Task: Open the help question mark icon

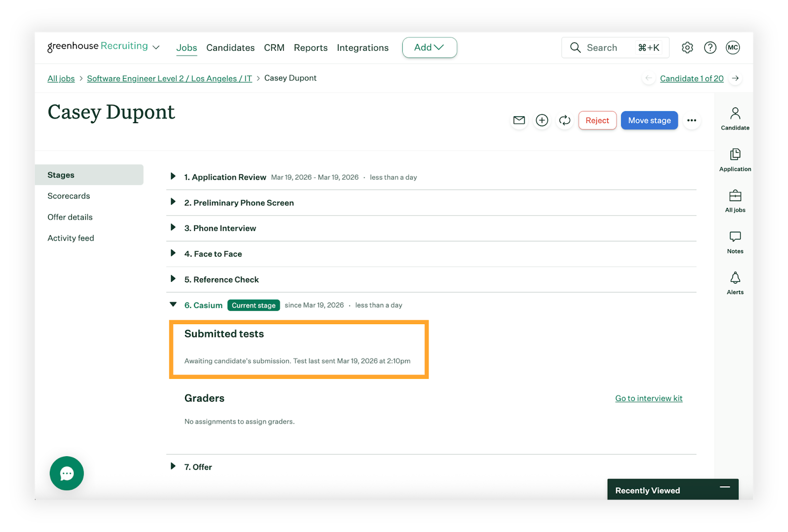Action: tap(710, 48)
